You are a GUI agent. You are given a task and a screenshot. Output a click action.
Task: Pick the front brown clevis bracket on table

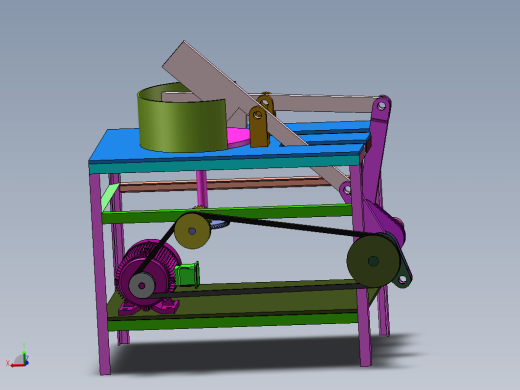[258, 127]
